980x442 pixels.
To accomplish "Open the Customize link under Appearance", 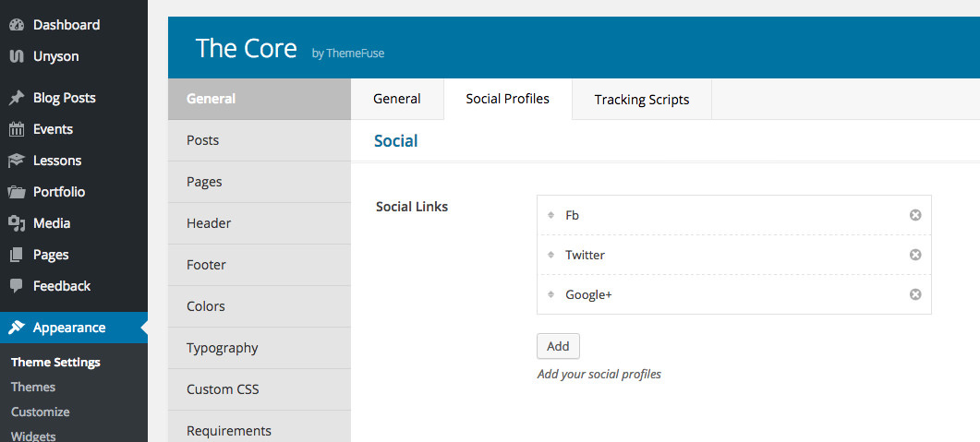I will point(40,412).
